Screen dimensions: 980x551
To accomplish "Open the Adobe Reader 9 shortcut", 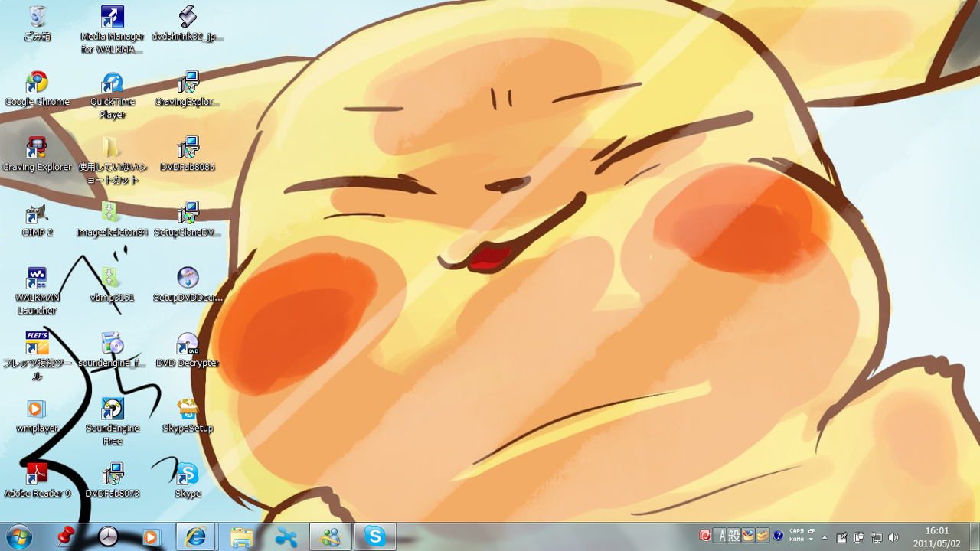I will click(x=37, y=481).
